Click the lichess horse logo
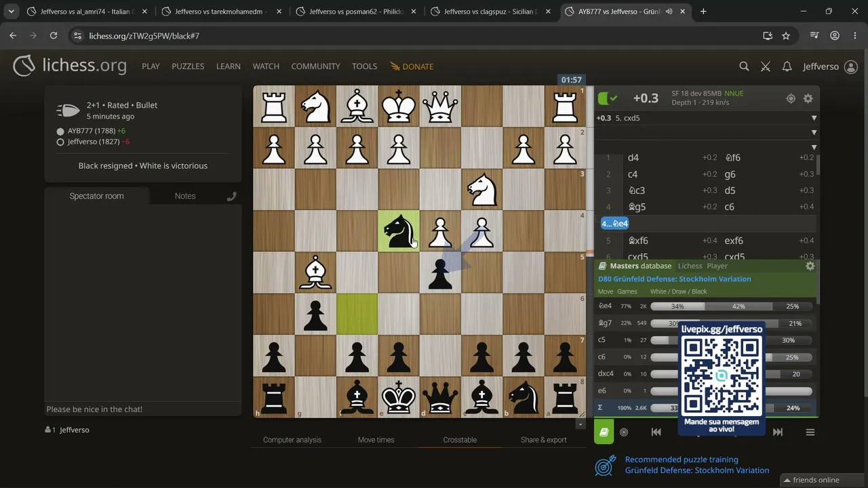Viewport: 868px width, 488px height. [x=24, y=66]
